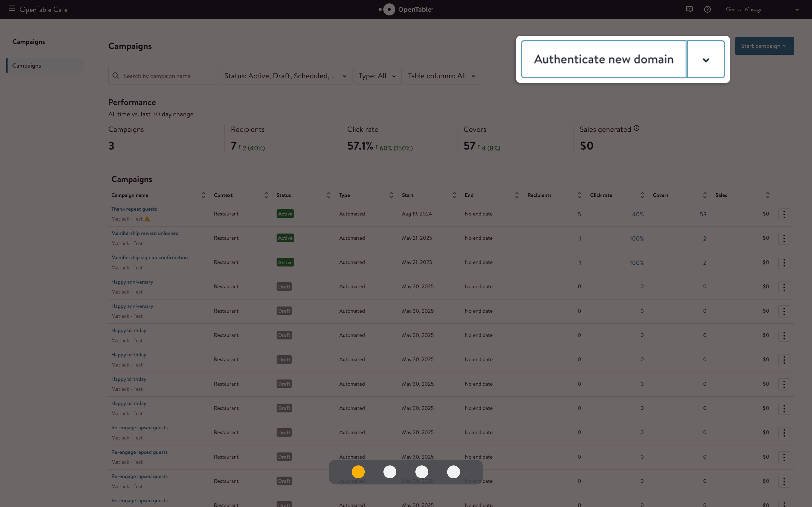Screen dimensions: 812x507
Task: Sort table by Campaign name column
Action: [x=203, y=195]
